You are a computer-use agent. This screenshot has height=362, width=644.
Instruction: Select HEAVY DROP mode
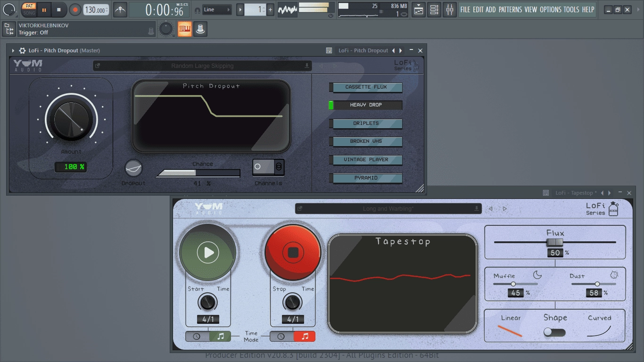tap(366, 105)
